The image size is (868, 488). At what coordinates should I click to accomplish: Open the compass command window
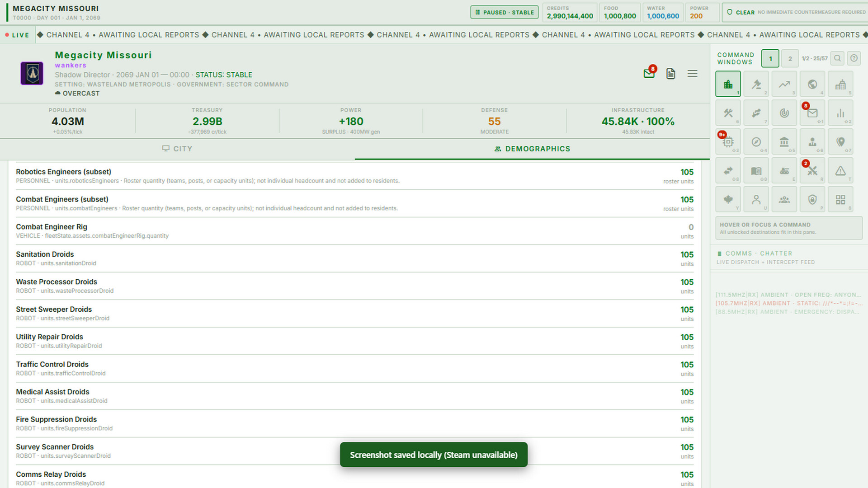756,142
